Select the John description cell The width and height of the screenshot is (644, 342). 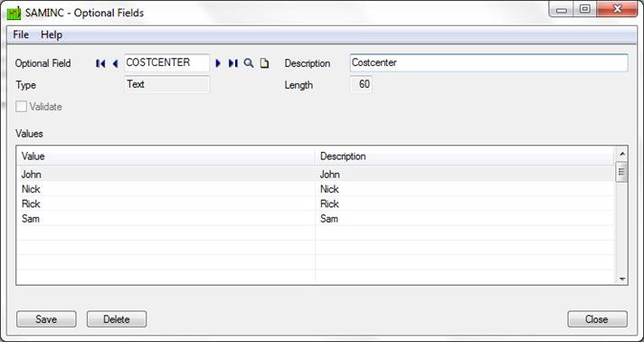coord(465,175)
